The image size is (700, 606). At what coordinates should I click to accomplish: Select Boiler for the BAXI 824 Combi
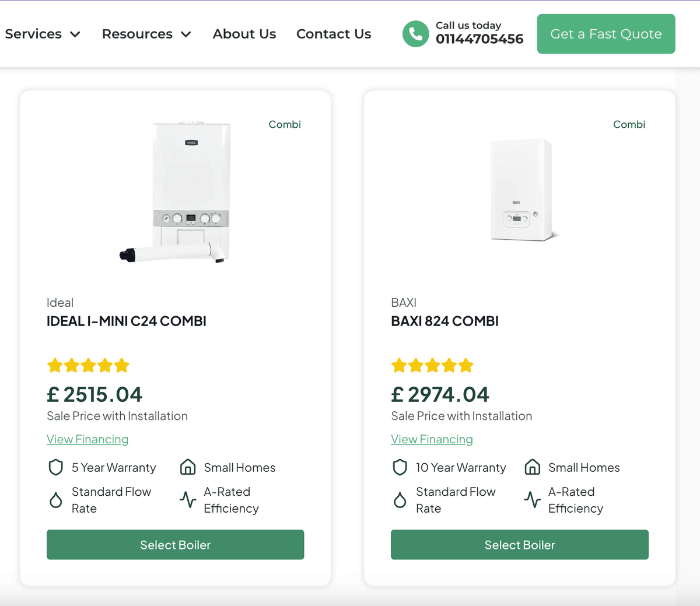coord(519,545)
